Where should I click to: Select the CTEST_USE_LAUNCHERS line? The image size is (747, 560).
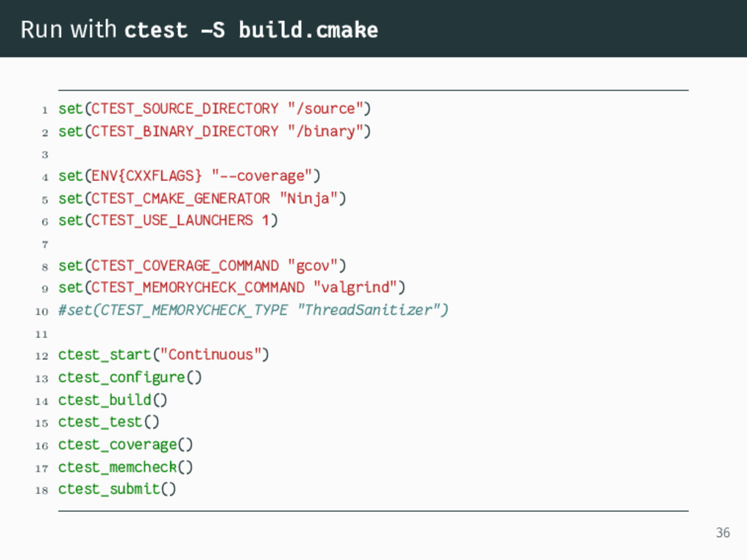(168, 220)
